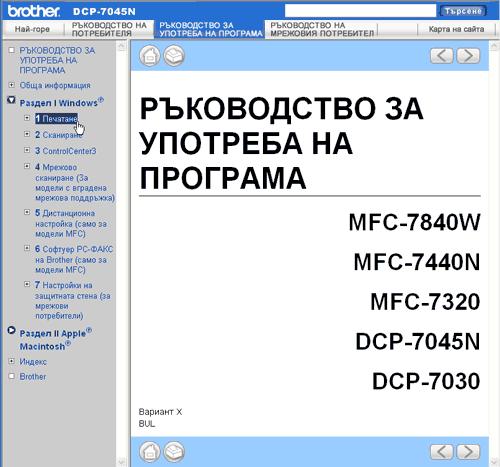Expand Раздел II Apple Macintosh arrow

tap(11, 330)
